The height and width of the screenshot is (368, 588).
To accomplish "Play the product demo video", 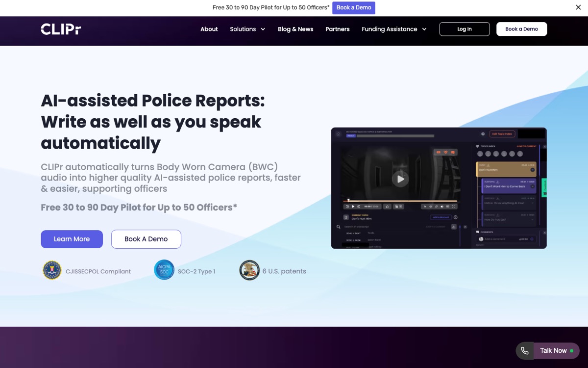I will (x=400, y=179).
